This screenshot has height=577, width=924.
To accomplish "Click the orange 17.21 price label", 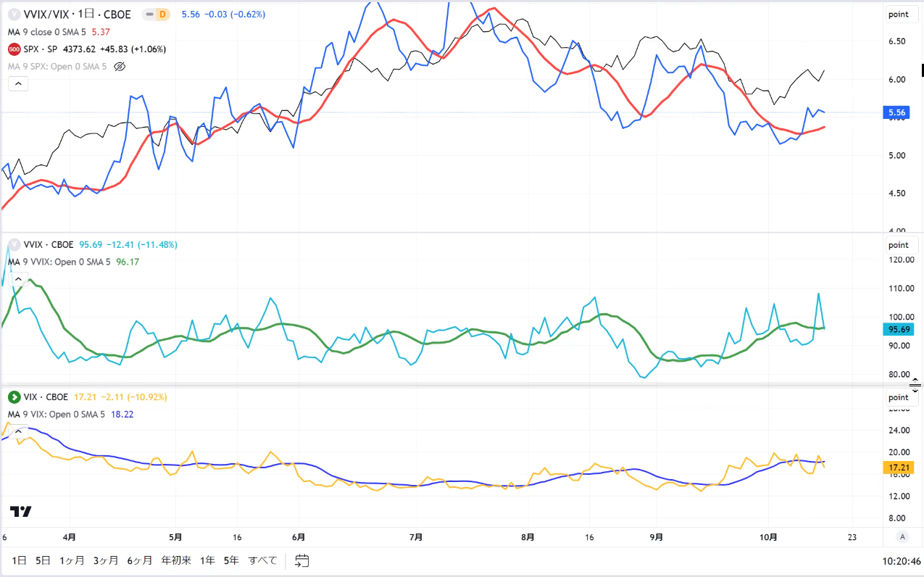I will [x=898, y=468].
